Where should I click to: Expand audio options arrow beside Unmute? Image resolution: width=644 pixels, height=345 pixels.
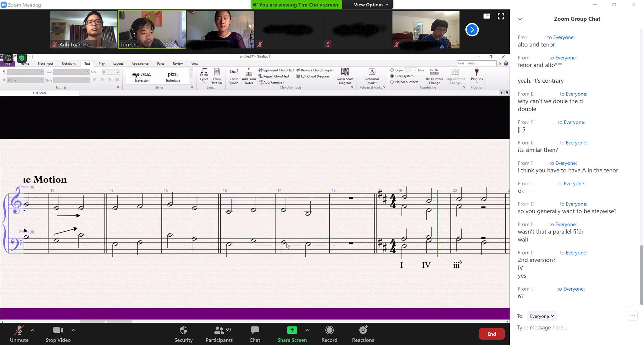pyautogui.click(x=33, y=330)
